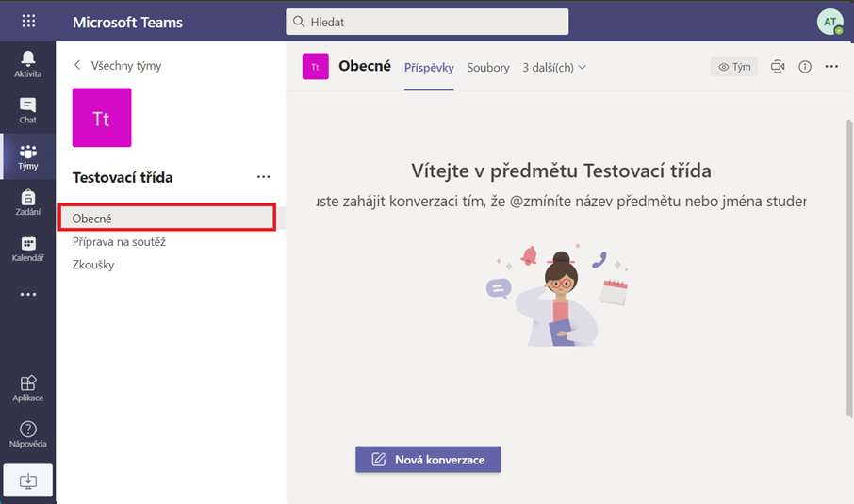
Task: Open Zadání assignments
Action: pos(27,203)
